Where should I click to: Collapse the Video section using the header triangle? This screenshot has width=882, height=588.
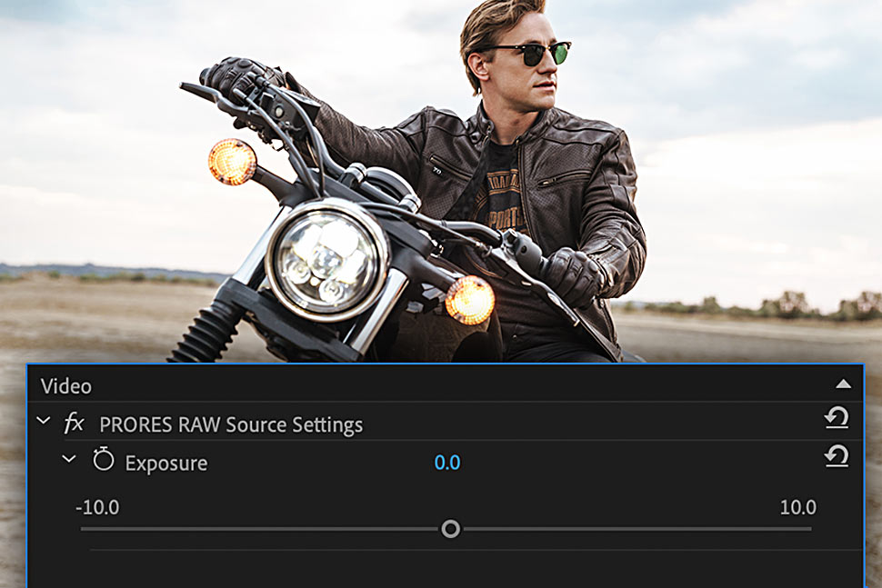point(843,384)
